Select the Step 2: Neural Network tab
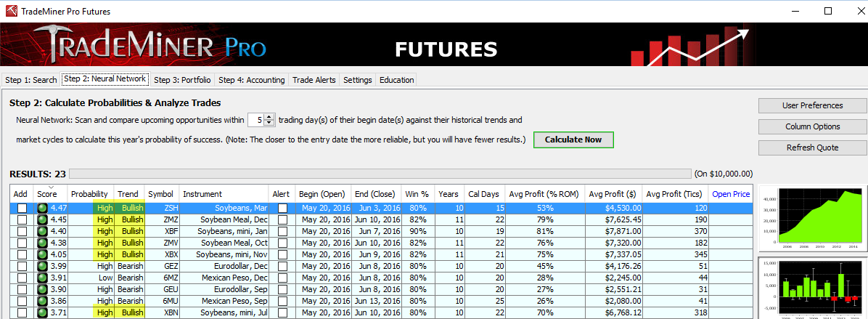Image resolution: width=868 pixels, height=319 pixels. 105,78
